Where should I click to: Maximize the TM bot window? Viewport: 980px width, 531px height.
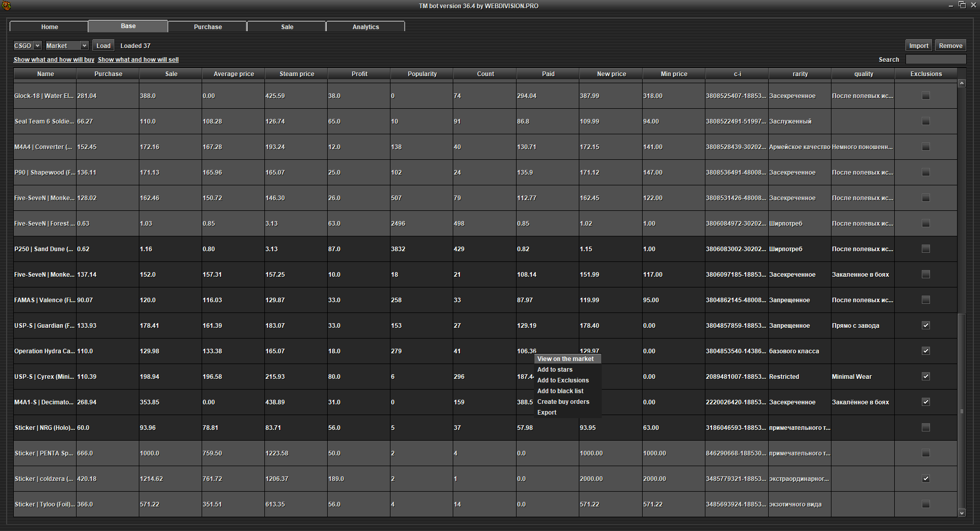[962, 5]
